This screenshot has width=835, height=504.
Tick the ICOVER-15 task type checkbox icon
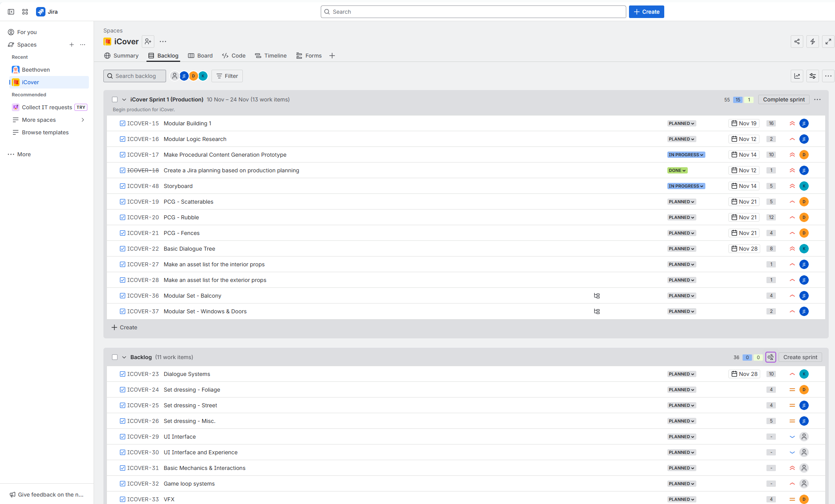123,123
